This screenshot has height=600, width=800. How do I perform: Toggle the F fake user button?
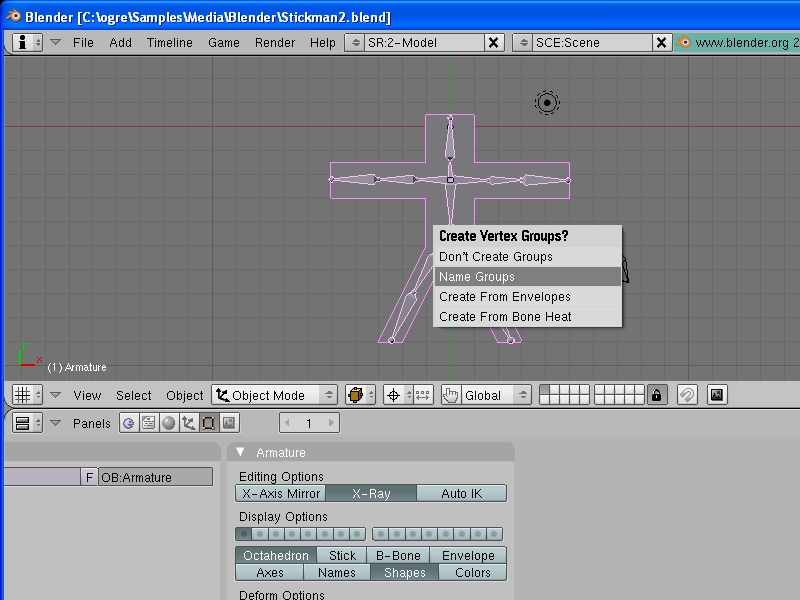[89, 477]
